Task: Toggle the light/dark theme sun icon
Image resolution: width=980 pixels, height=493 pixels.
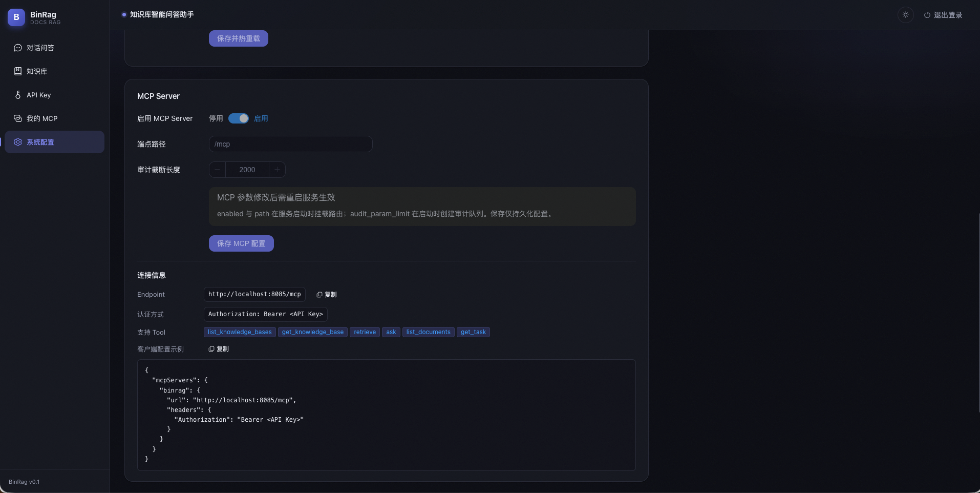Action: pyautogui.click(x=906, y=15)
